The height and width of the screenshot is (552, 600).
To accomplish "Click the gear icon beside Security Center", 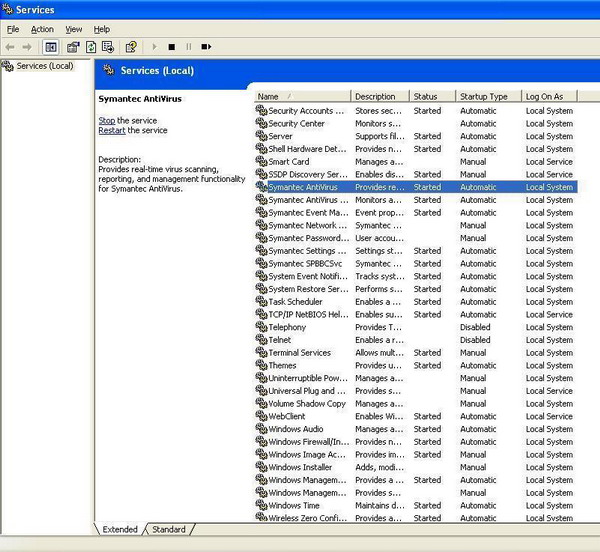I will 261,123.
